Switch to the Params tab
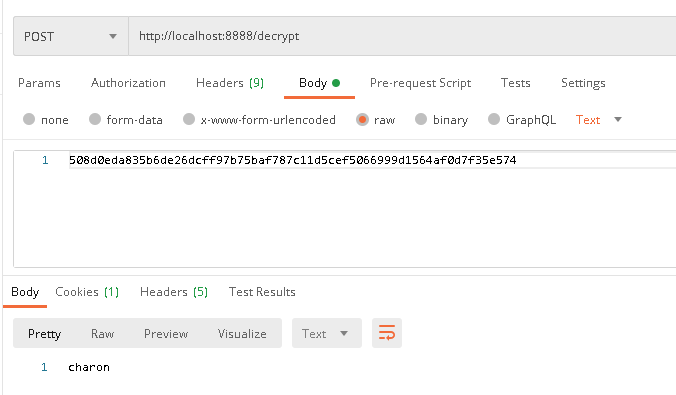676x395 pixels. [39, 83]
